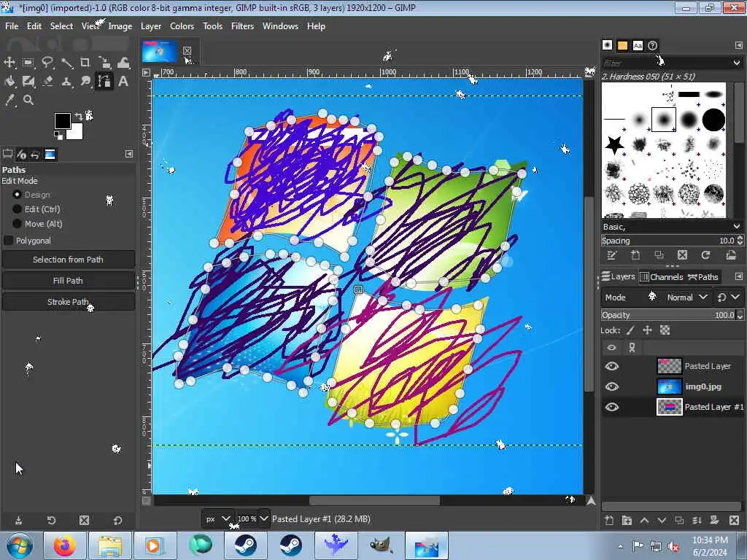
Task: Reset colors to default black and white
Action: point(58,136)
